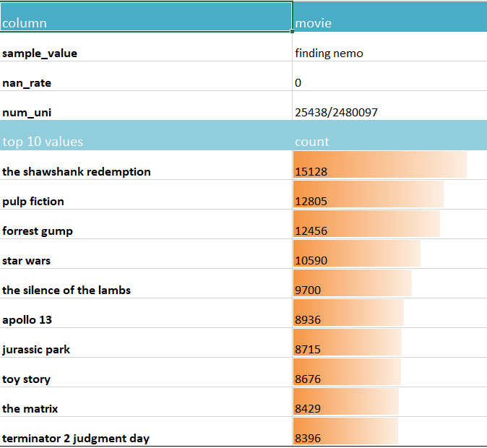Select the count cell '8429'
The width and height of the screenshot is (487, 448).
click(x=389, y=402)
